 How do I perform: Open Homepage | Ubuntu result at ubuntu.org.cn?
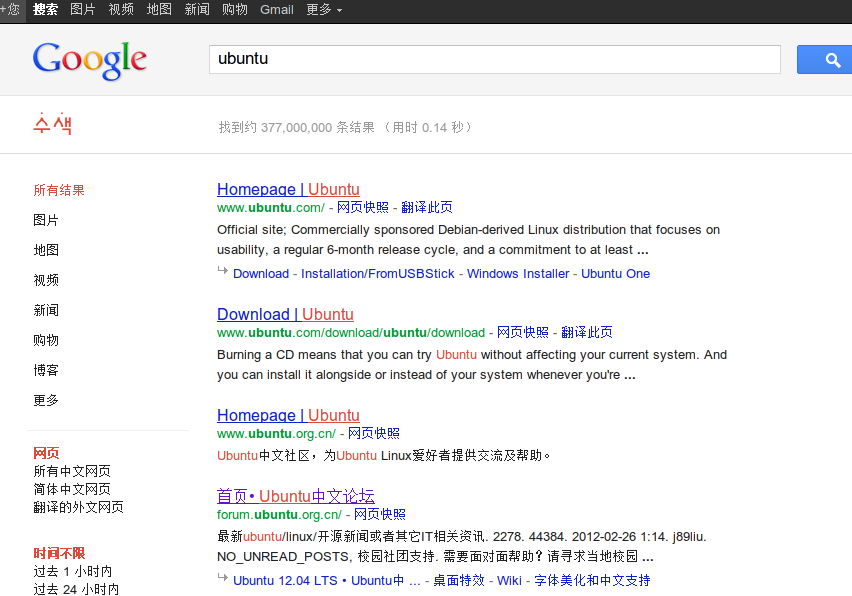tap(289, 415)
